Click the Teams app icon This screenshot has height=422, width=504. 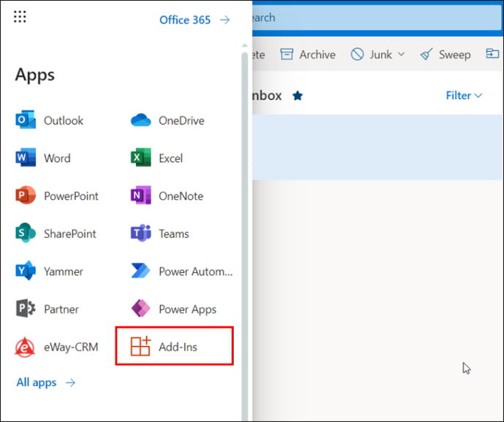pyautogui.click(x=141, y=233)
